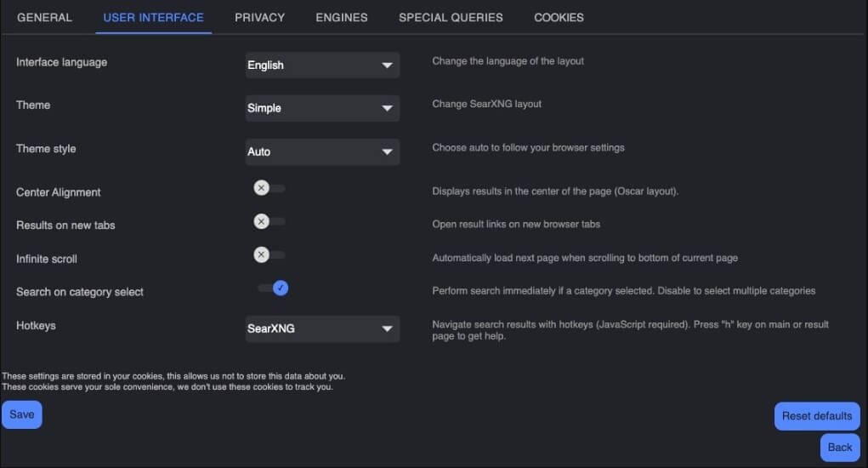
Task: Open the Interface language dropdown
Action: click(321, 66)
